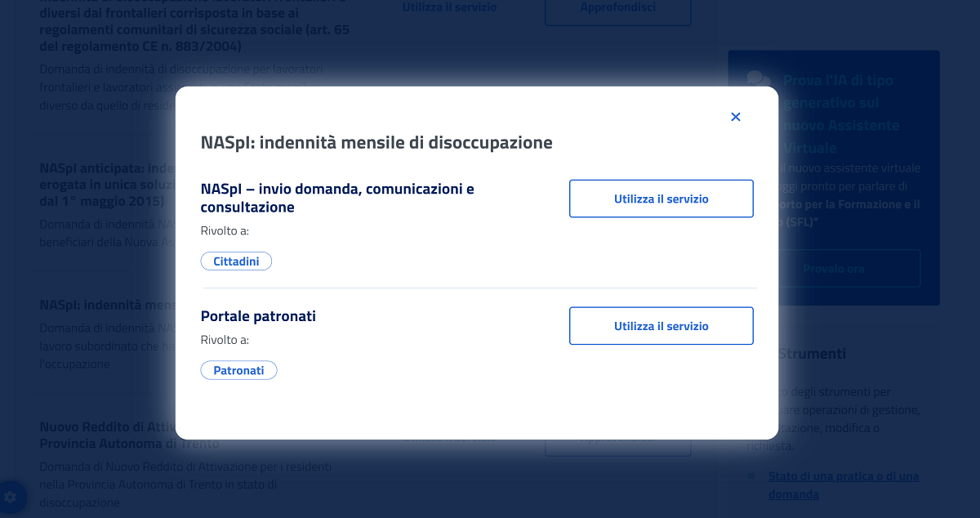Image resolution: width=980 pixels, height=518 pixels.
Task: Select the Patronati tag
Action: tap(238, 370)
